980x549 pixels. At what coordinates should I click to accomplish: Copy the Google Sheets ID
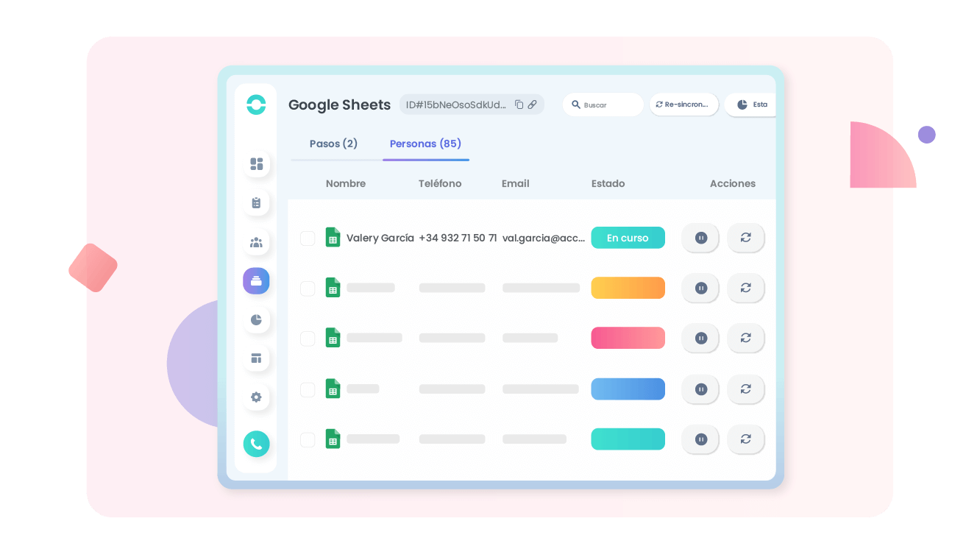tap(519, 105)
